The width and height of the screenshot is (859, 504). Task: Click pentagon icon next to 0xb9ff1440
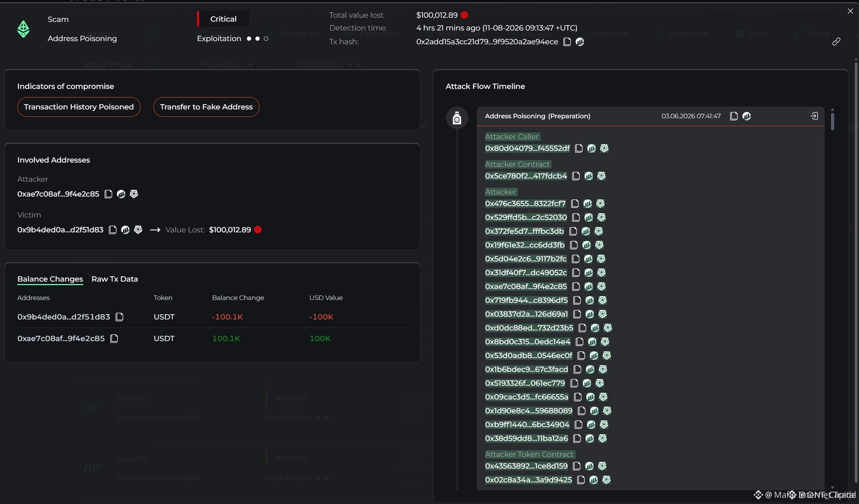pyautogui.click(x=604, y=425)
